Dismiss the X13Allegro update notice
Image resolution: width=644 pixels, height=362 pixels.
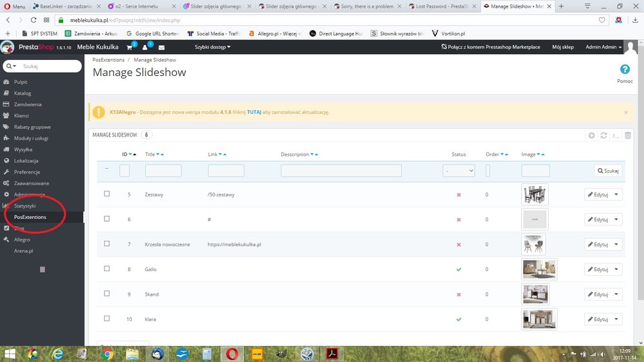pyautogui.click(x=625, y=112)
